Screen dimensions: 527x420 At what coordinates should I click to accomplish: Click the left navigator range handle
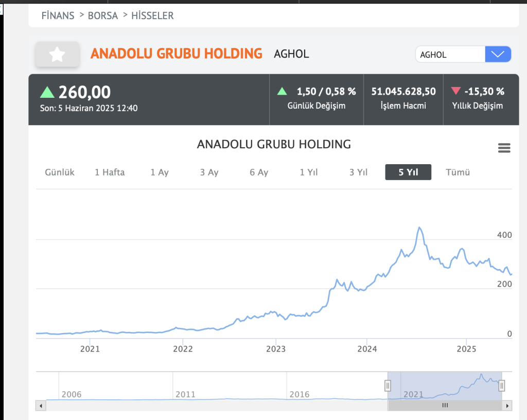pos(388,386)
